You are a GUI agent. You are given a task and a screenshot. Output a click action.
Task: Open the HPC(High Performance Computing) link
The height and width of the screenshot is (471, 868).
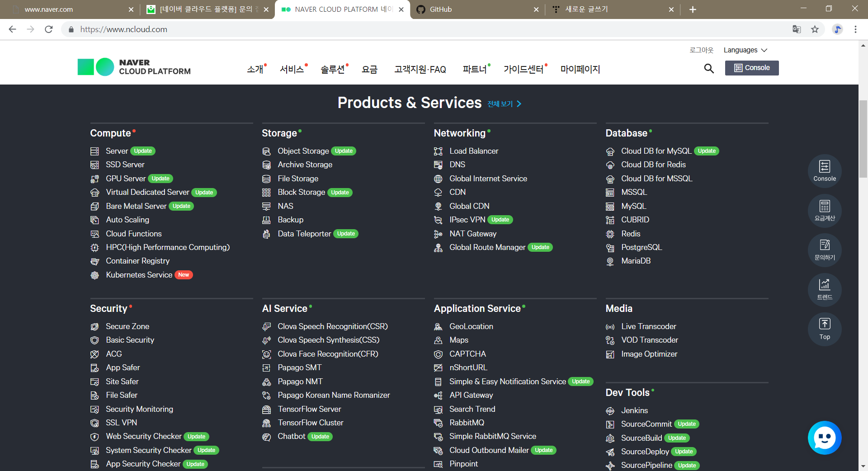pos(168,247)
